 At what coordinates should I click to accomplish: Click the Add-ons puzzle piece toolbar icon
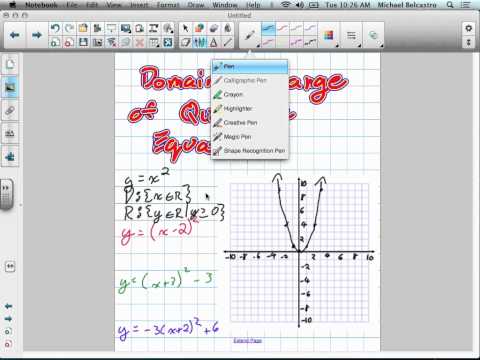(x=97, y=28)
